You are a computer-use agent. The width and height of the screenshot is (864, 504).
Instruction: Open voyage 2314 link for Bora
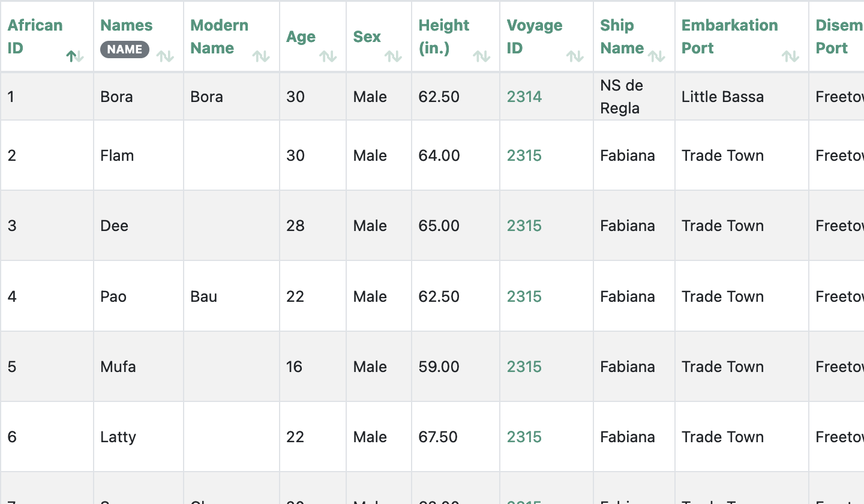pos(524,97)
